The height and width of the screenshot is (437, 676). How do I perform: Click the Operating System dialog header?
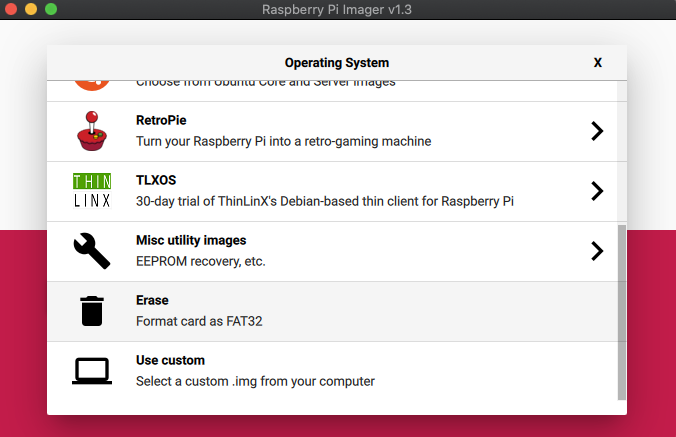point(336,62)
